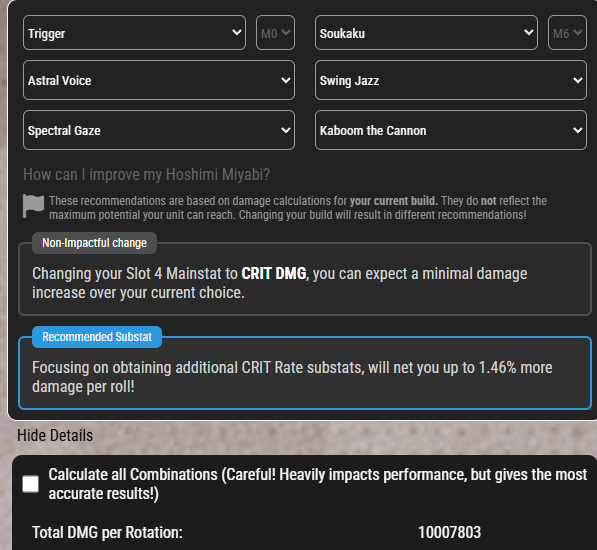Click the chevron arrow in Trigger dropdown
The height and width of the screenshot is (550, 597).
[x=236, y=33]
